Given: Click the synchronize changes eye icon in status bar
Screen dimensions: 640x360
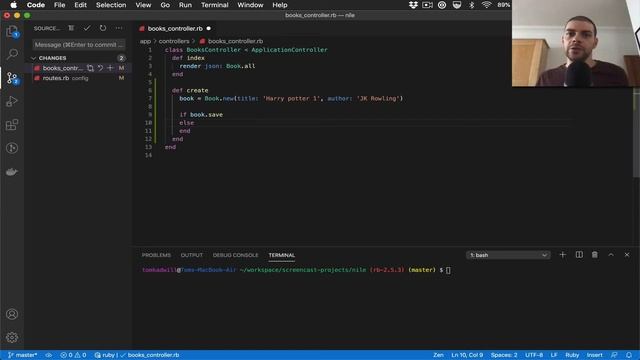Looking at the screenshot, I should [49, 355].
